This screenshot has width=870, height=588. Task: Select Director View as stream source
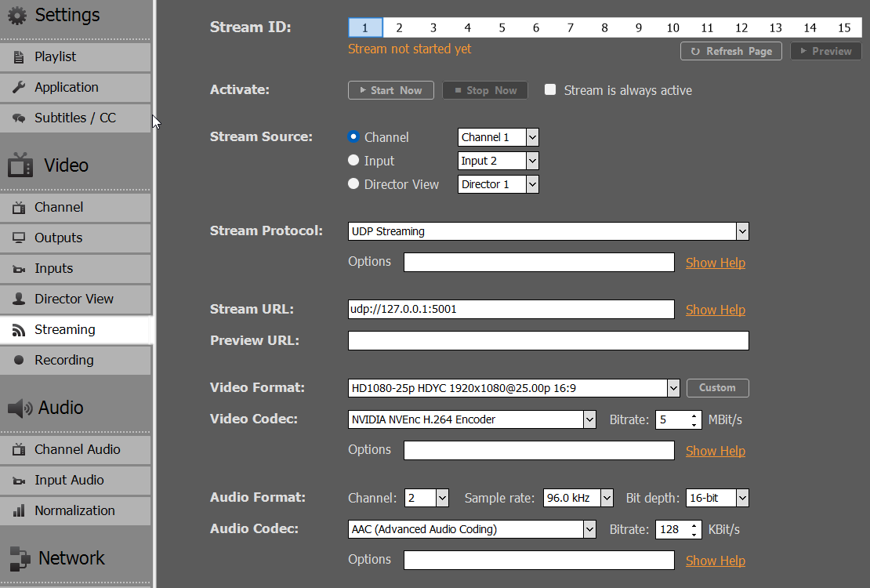[353, 183]
